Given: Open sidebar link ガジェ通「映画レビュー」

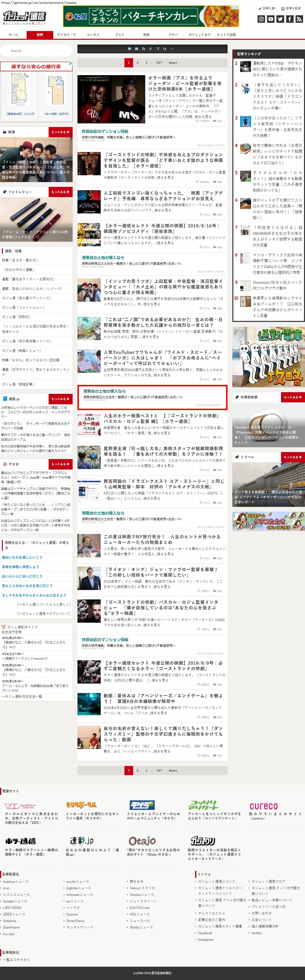Looking at the screenshot, I should [x=22, y=350].
